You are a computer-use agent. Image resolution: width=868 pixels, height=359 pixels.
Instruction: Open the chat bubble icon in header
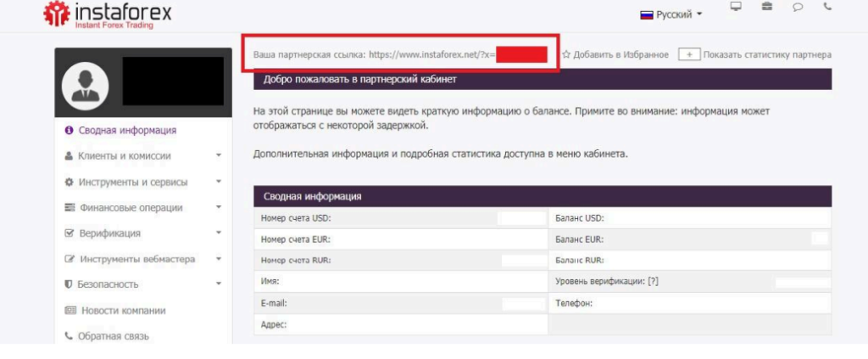coord(798,7)
